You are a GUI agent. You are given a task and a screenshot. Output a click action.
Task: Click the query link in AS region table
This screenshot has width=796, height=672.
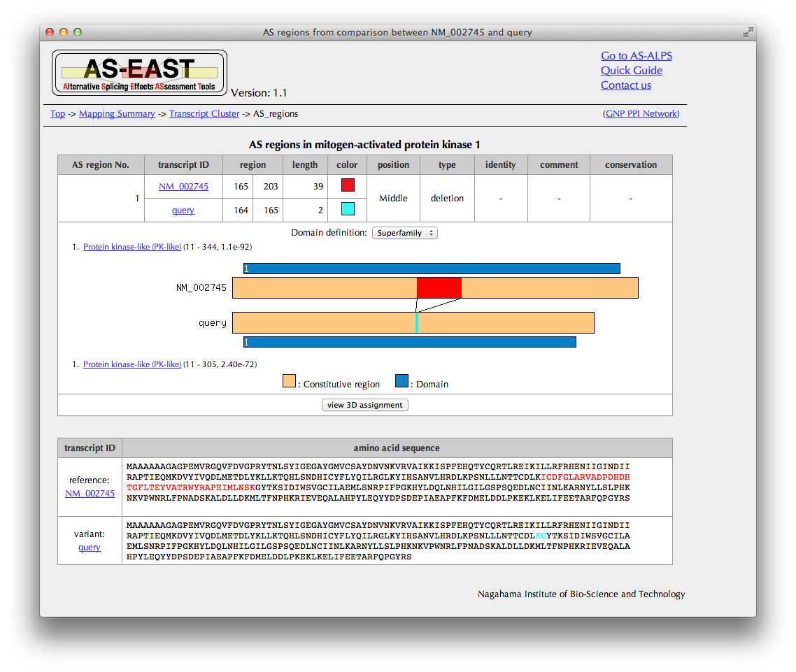point(183,210)
